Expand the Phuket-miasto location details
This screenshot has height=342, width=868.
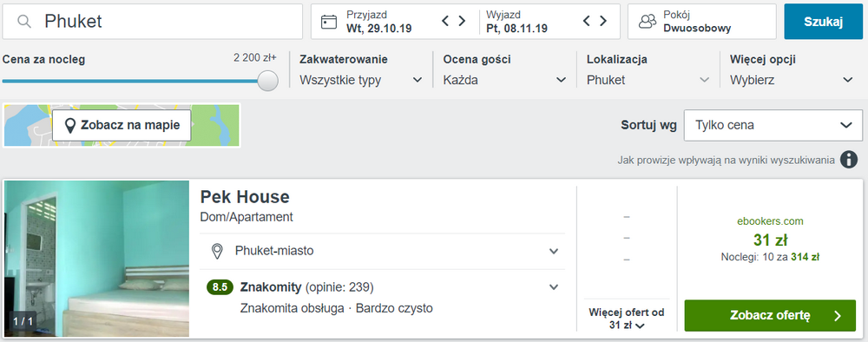(x=554, y=251)
